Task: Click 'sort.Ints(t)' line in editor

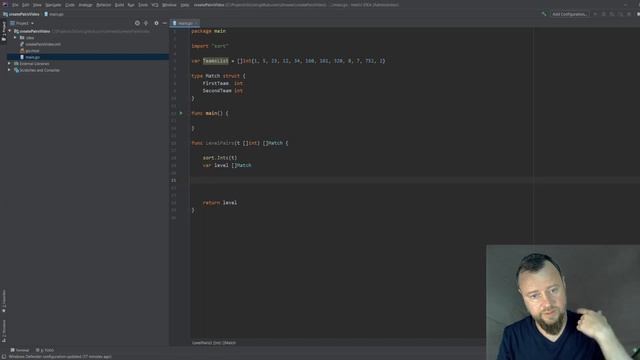Action: point(220,158)
